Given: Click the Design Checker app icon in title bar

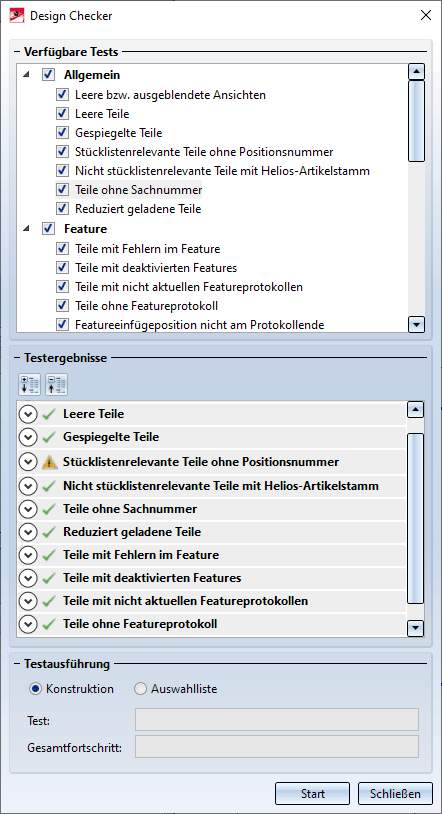Looking at the screenshot, I should [17, 16].
